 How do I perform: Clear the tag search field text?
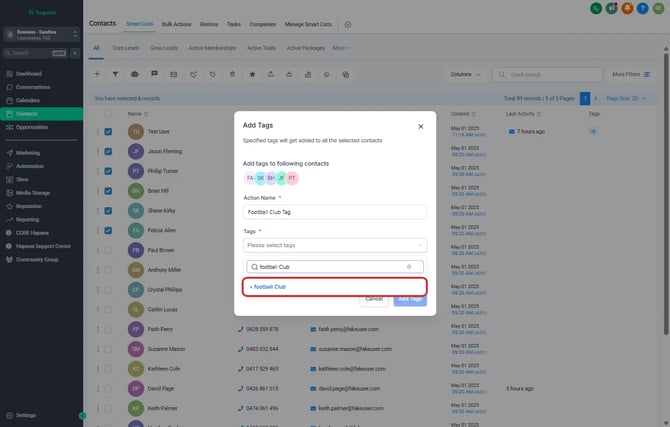(x=409, y=267)
